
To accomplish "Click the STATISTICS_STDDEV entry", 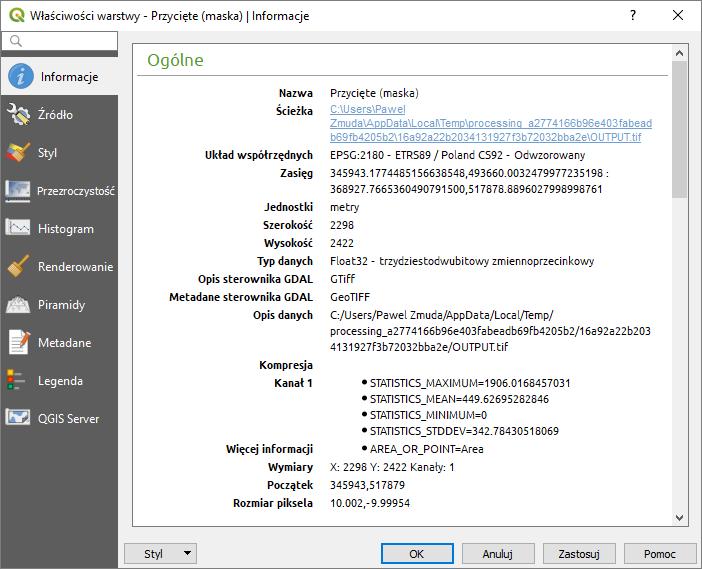I will pyautogui.click(x=464, y=431).
